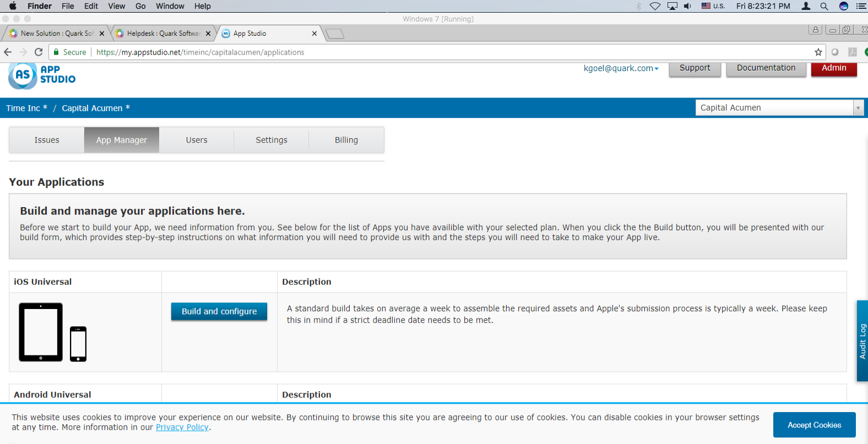This screenshot has width=868, height=444.
Task: Open the View menu
Action: pyautogui.click(x=116, y=6)
